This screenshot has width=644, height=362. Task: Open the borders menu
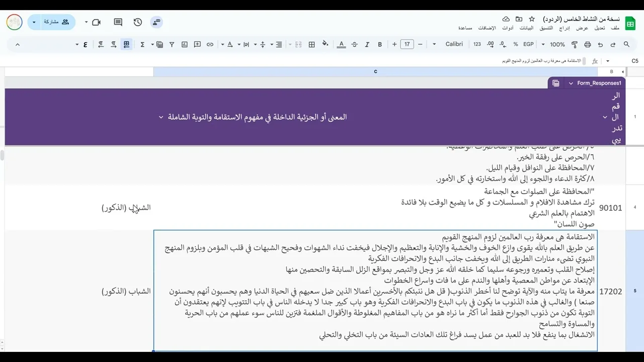click(311, 44)
